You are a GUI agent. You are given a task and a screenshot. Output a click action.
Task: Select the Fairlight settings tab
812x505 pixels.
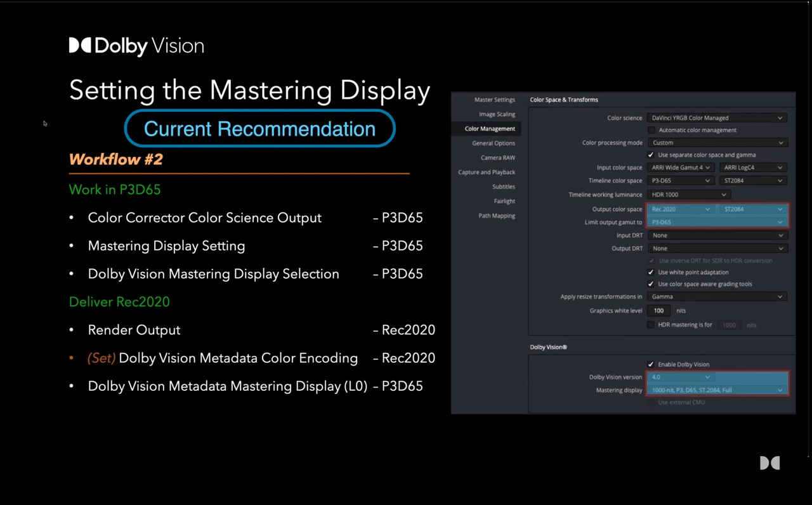(504, 201)
